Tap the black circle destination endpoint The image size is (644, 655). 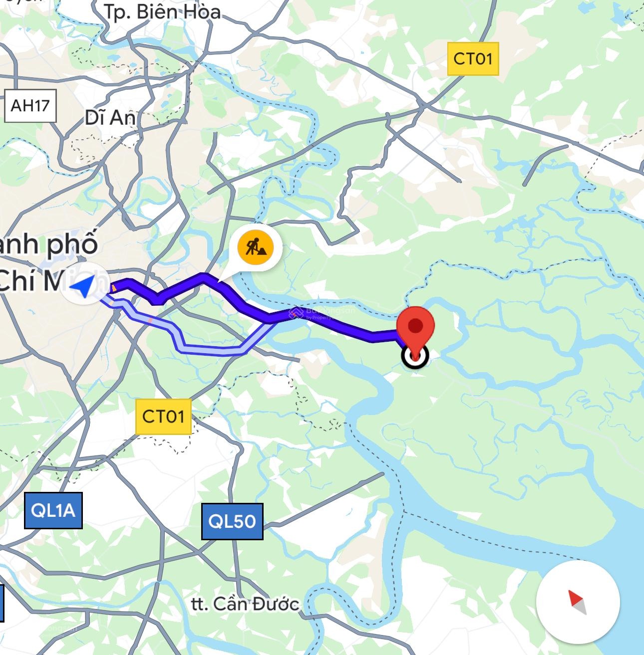click(x=415, y=356)
